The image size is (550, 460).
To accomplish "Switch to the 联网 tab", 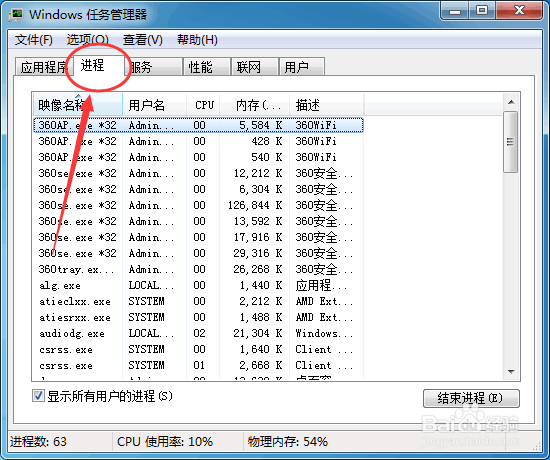I will (x=255, y=67).
